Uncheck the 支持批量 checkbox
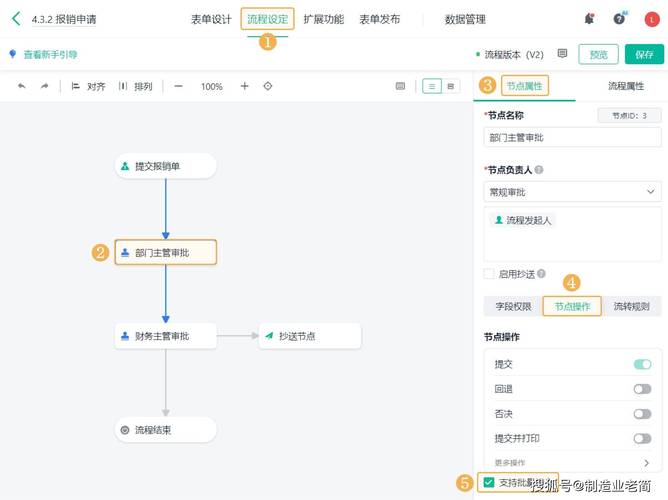This screenshot has width=668, height=500. point(489,483)
